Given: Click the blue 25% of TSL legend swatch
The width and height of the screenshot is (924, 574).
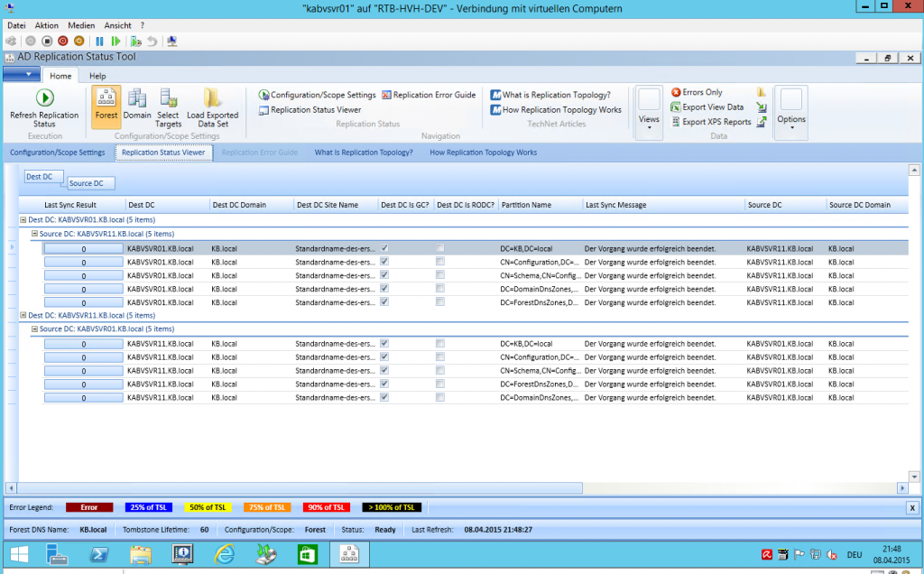Looking at the screenshot, I should (149, 507).
